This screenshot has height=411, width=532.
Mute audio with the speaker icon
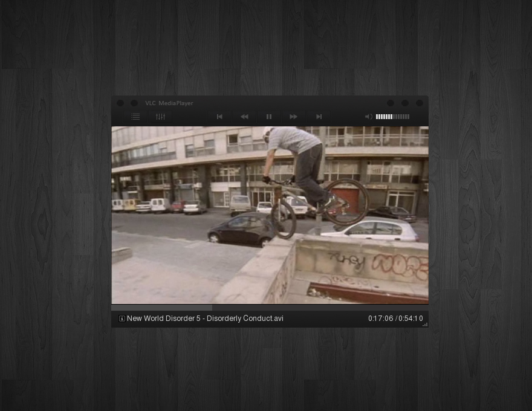pyautogui.click(x=369, y=117)
